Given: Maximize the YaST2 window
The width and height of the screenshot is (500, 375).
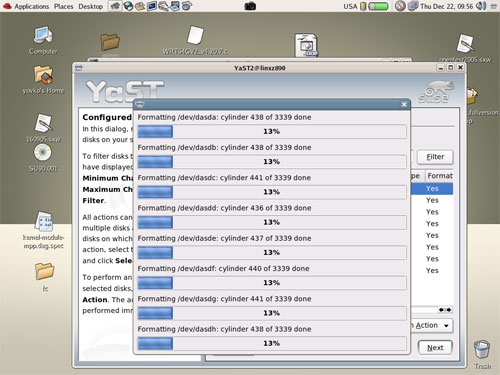Looking at the screenshot, I should click(451, 68).
